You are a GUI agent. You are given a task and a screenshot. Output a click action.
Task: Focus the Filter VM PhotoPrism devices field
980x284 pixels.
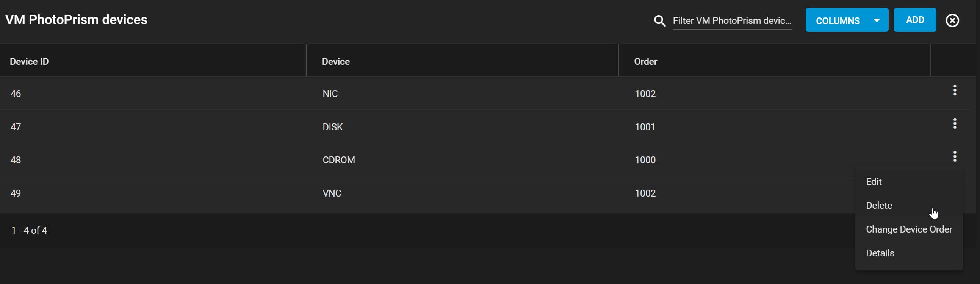[732, 20]
